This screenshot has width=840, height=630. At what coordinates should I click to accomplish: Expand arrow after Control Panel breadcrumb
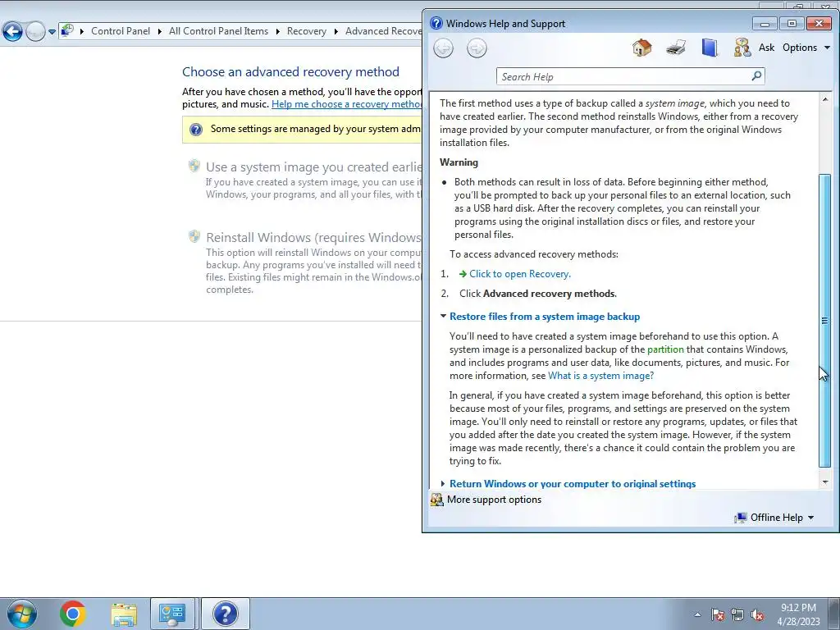pyautogui.click(x=160, y=31)
